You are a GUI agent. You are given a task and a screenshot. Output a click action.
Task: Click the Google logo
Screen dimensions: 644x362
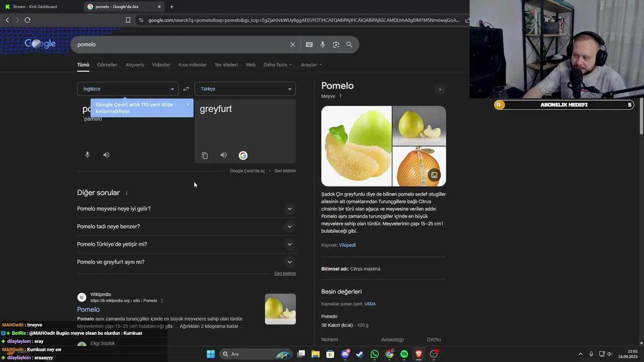40,44
